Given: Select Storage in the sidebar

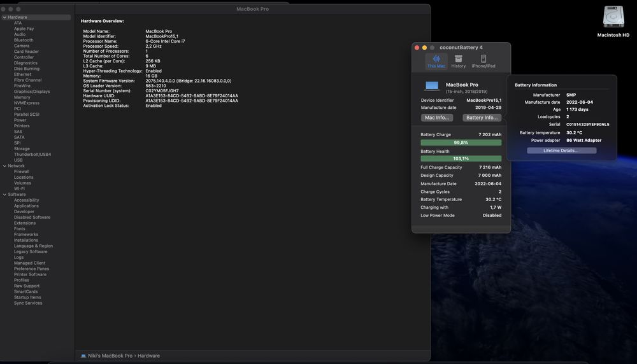Looking at the screenshot, I should [22, 148].
